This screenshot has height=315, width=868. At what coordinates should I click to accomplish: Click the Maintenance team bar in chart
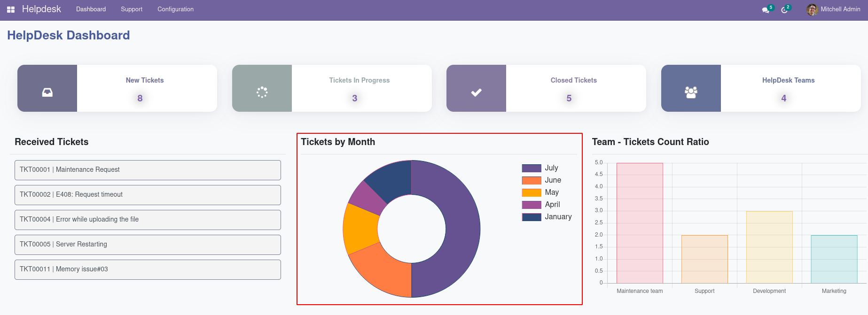point(640,223)
